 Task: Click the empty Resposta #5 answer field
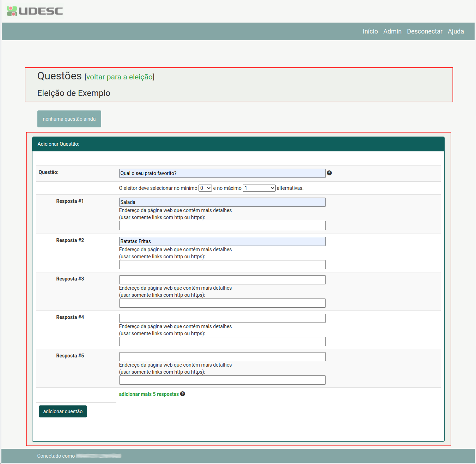222,357
